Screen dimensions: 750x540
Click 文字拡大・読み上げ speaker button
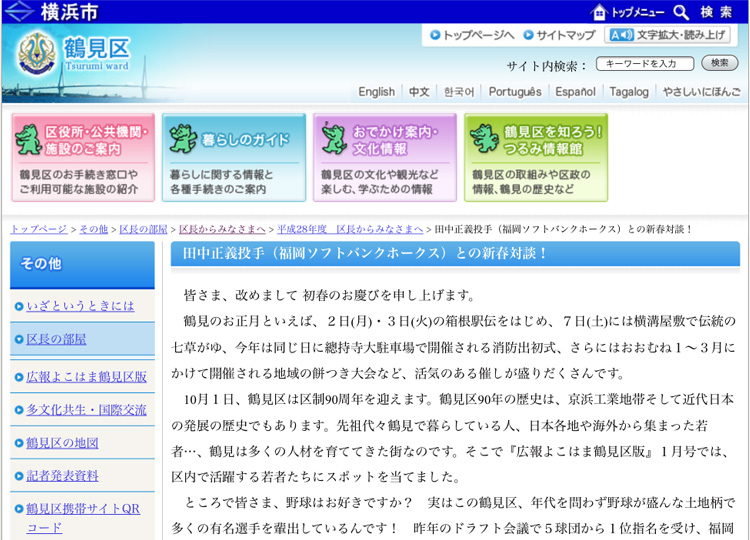[667, 35]
